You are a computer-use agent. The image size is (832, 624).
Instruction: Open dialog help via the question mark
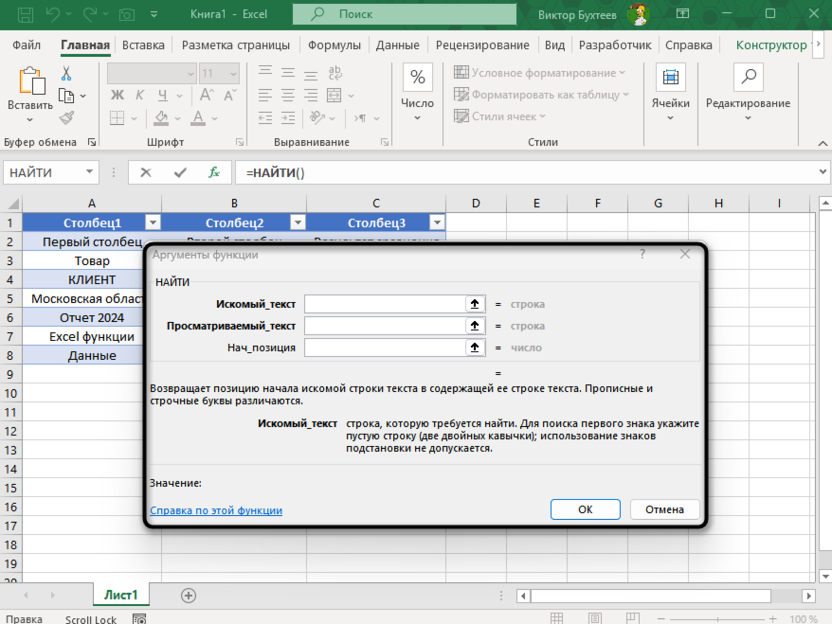coord(641,255)
